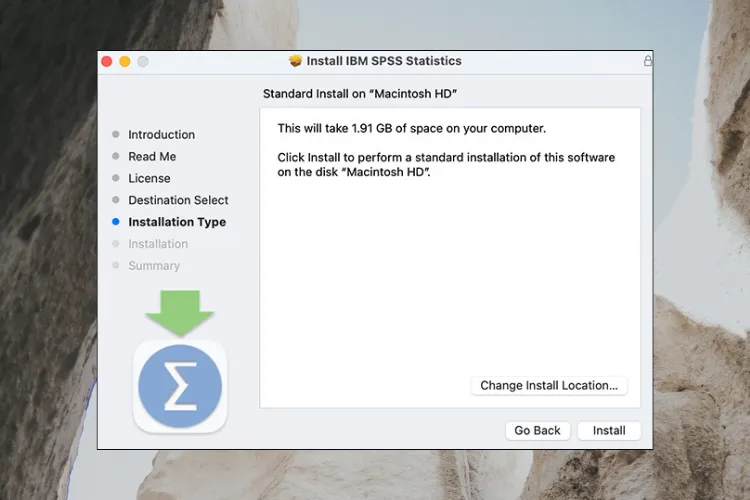Click the SPSS sigma application icon
The image size is (750, 500).
tap(180, 386)
